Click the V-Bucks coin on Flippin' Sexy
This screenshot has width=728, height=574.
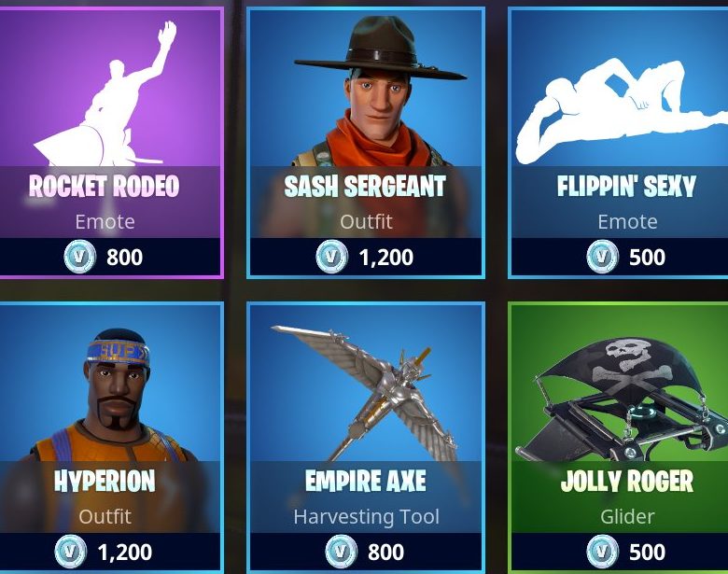603,257
